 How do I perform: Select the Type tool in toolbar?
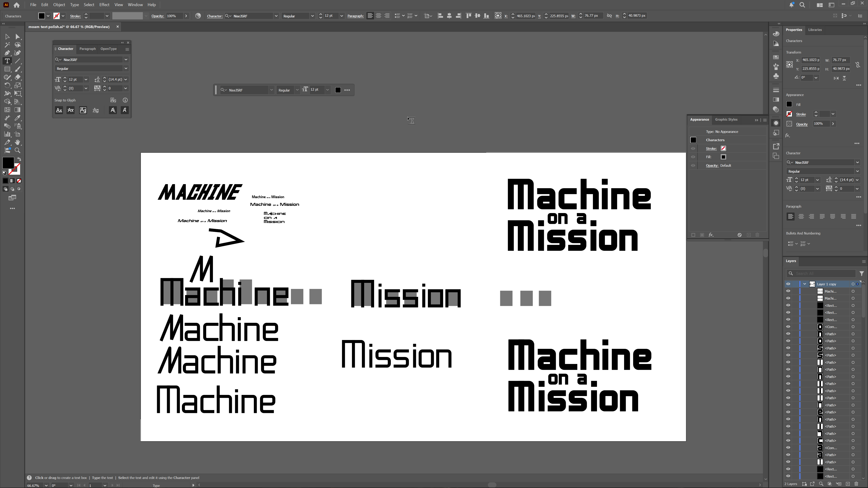[x=7, y=61]
